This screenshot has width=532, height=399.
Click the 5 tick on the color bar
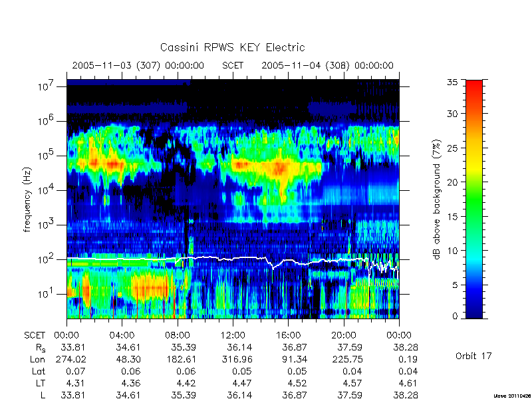(455, 285)
